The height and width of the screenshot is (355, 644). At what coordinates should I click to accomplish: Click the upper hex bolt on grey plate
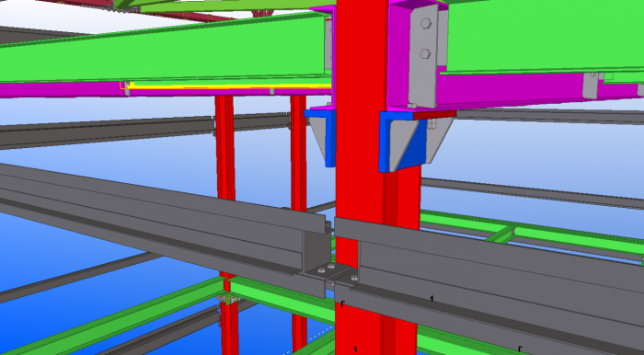click(x=425, y=24)
